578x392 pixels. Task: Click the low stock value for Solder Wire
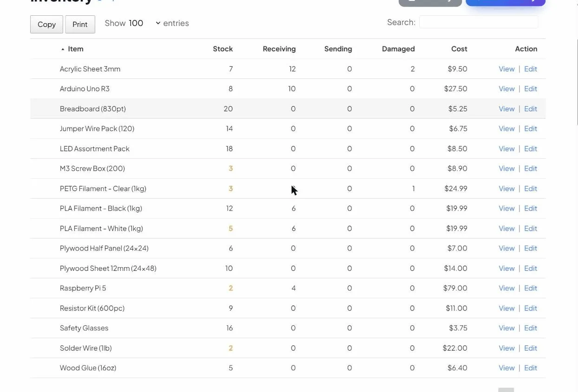pos(231,348)
